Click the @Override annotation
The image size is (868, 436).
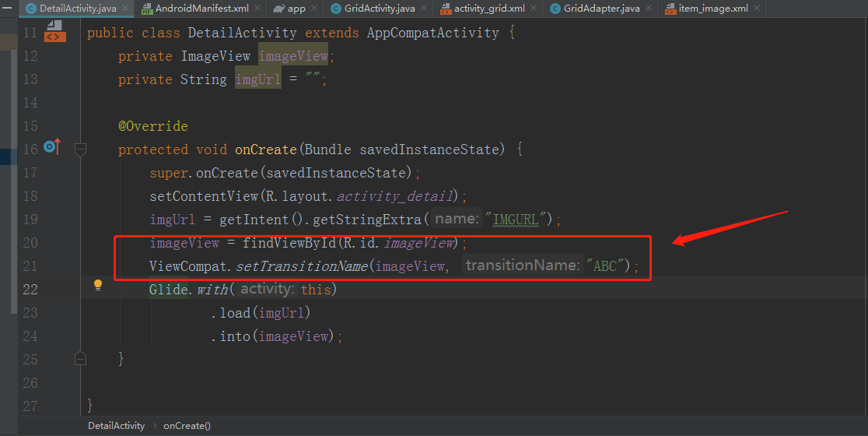(x=153, y=126)
